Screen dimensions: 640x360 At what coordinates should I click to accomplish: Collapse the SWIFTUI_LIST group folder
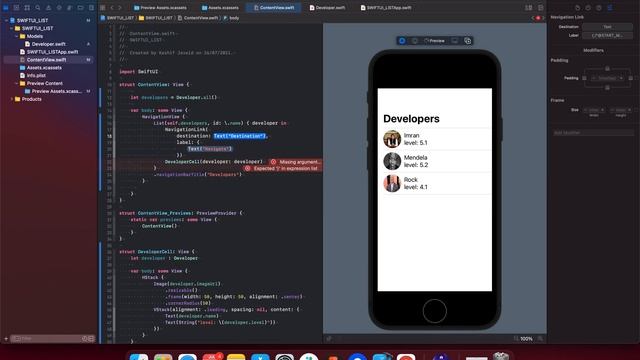pyautogui.click(x=11, y=28)
